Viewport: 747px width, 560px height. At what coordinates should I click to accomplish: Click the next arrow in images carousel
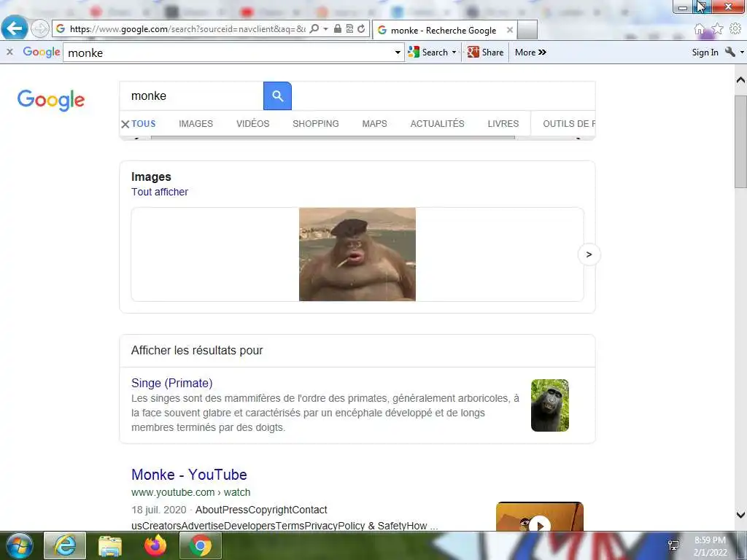pos(589,254)
